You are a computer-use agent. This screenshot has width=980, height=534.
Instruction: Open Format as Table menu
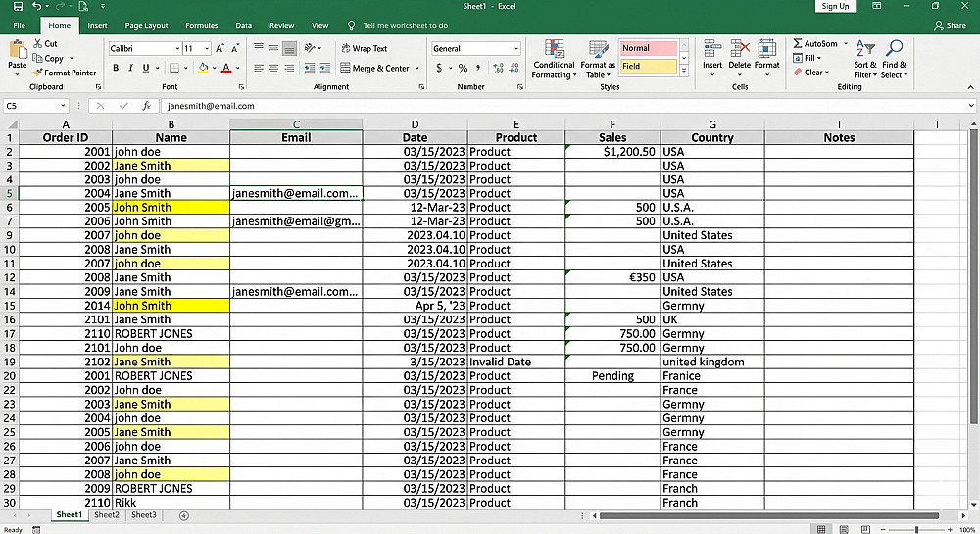598,60
